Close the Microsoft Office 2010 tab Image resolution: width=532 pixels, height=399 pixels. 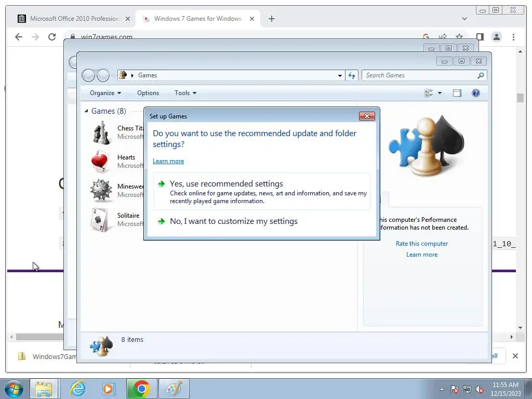tap(128, 19)
